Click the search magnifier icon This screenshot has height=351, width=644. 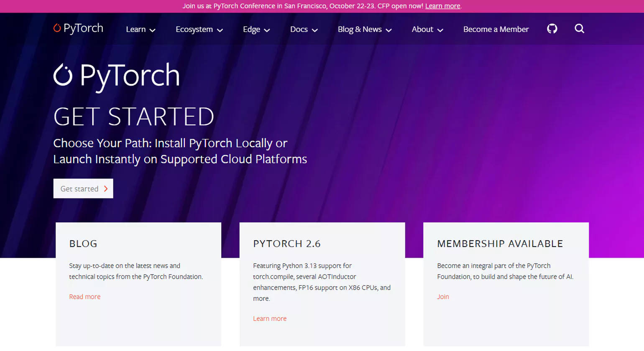579,28
